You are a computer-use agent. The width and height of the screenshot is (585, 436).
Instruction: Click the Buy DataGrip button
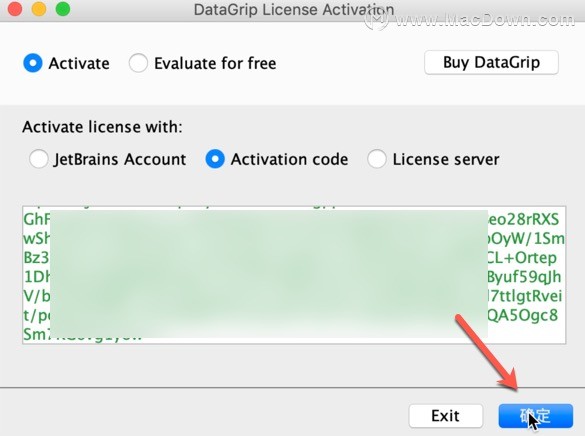pyautogui.click(x=491, y=62)
